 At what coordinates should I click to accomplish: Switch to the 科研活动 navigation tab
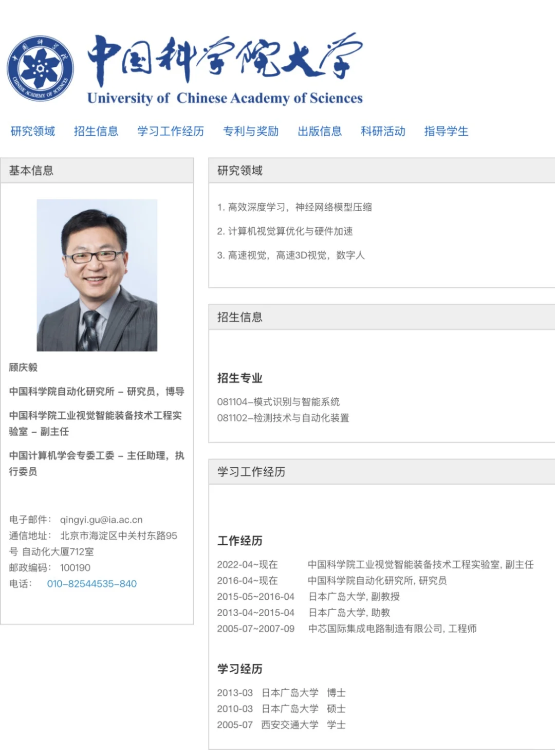pyautogui.click(x=383, y=131)
